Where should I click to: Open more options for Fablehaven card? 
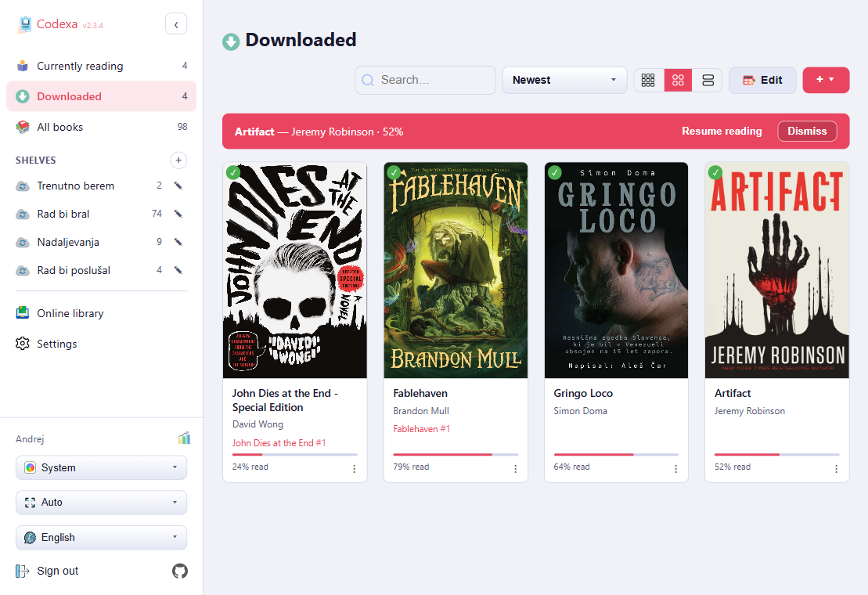pos(515,469)
